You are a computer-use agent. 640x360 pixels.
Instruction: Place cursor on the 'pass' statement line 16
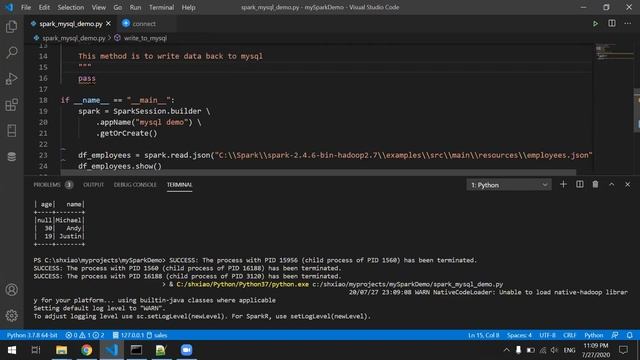[x=87, y=78]
